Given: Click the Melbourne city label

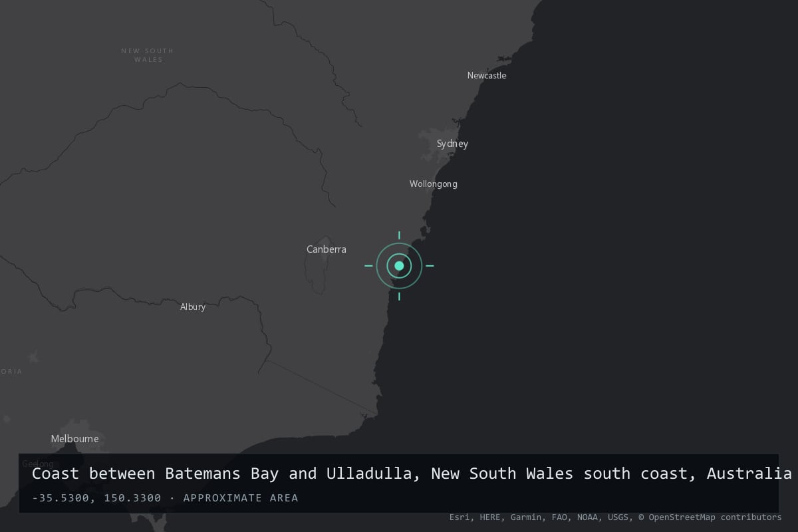Looking at the screenshot, I should click(x=75, y=439).
